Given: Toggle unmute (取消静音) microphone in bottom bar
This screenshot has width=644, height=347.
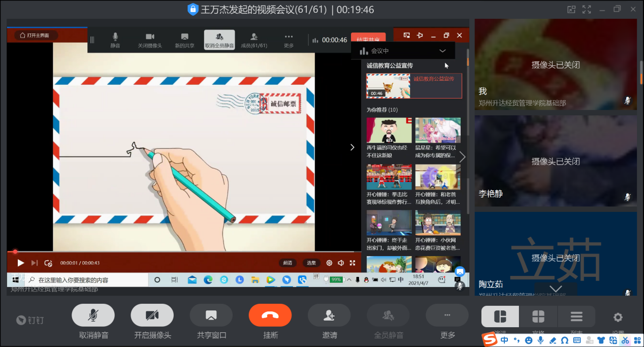Looking at the screenshot, I should pyautogui.click(x=93, y=316).
